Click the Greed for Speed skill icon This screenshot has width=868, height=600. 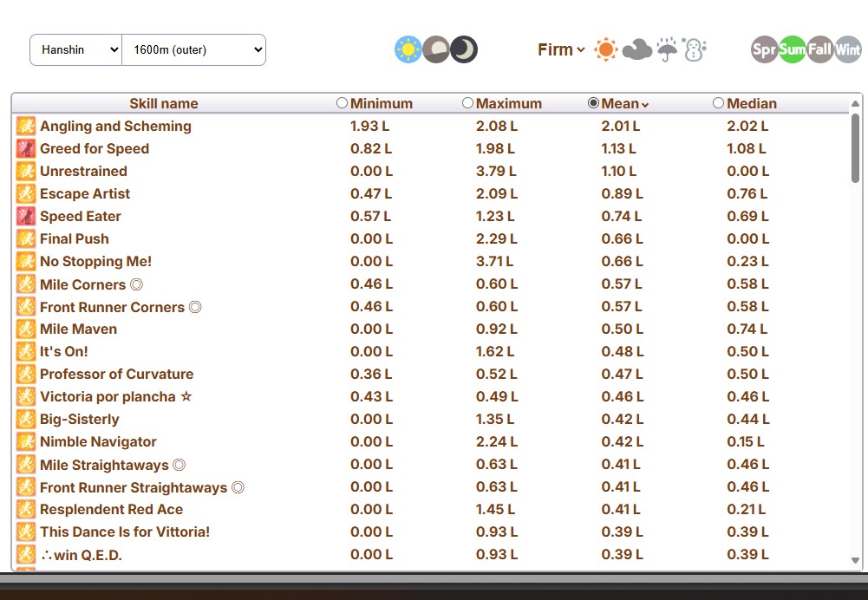pyautogui.click(x=25, y=149)
